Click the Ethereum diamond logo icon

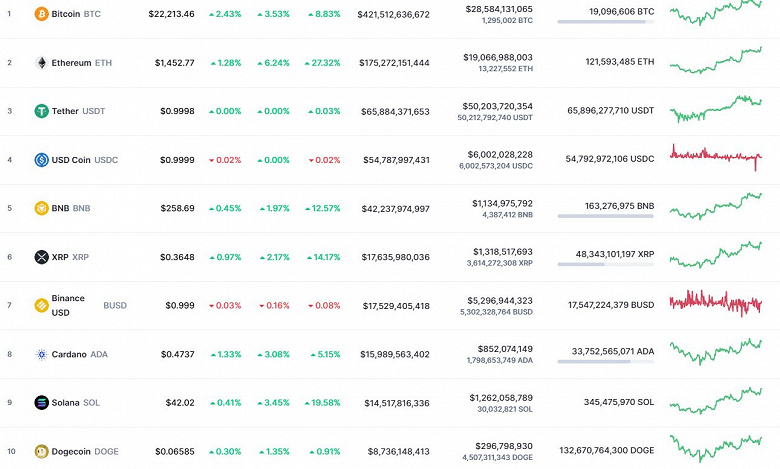[41, 62]
